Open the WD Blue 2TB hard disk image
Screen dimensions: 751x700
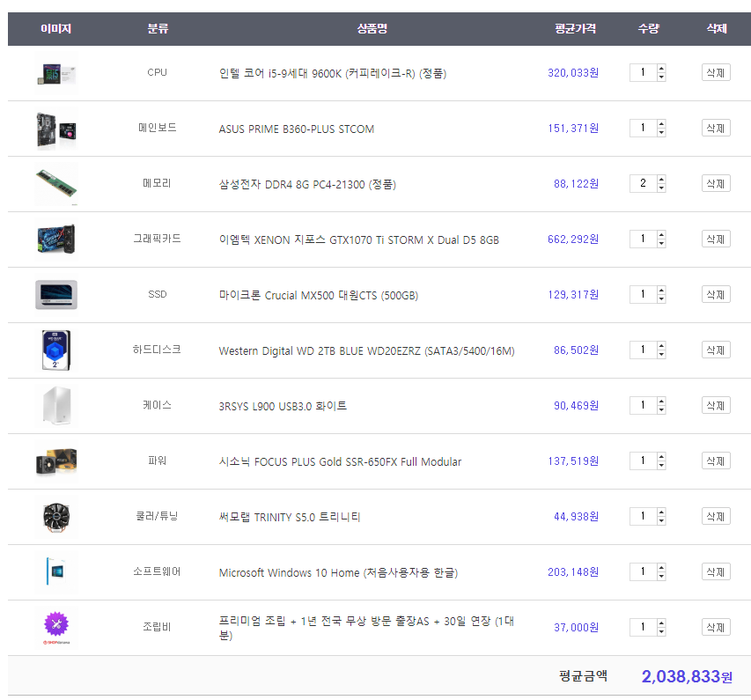(x=56, y=350)
